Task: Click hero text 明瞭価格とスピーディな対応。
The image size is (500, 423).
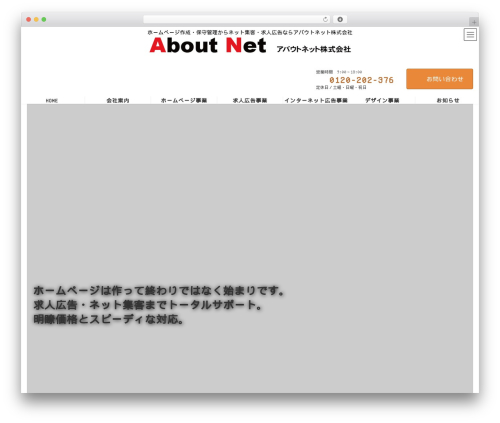Action: pyautogui.click(x=109, y=319)
